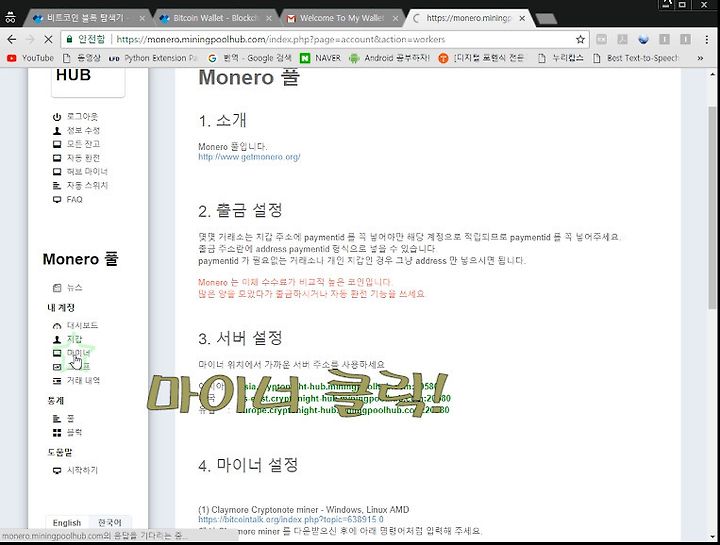Switch to the Welcome To My Wallet tab
The height and width of the screenshot is (545, 720).
[x=342, y=18]
